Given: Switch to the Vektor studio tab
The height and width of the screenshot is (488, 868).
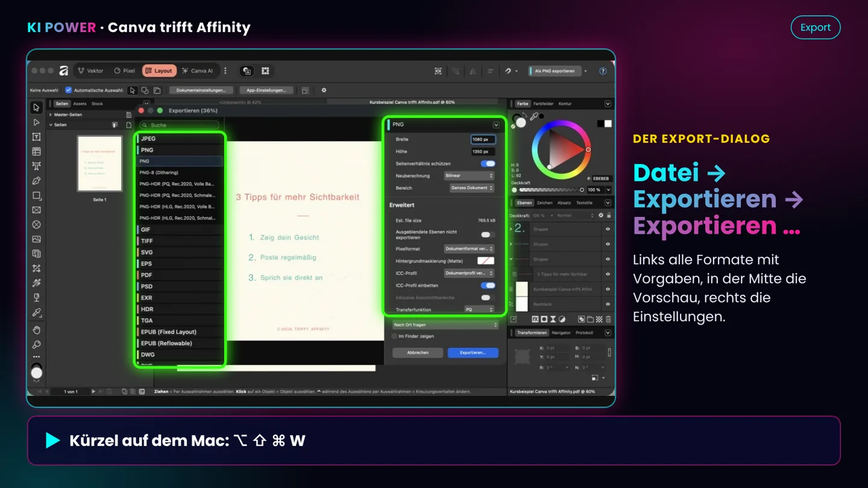Looking at the screenshot, I should point(90,71).
